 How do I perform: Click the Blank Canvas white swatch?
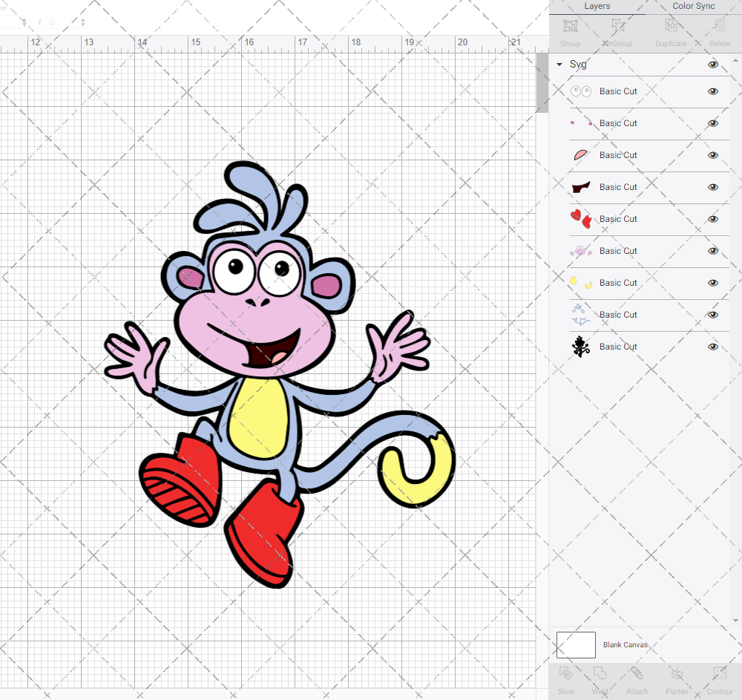[x=576, y=644]
